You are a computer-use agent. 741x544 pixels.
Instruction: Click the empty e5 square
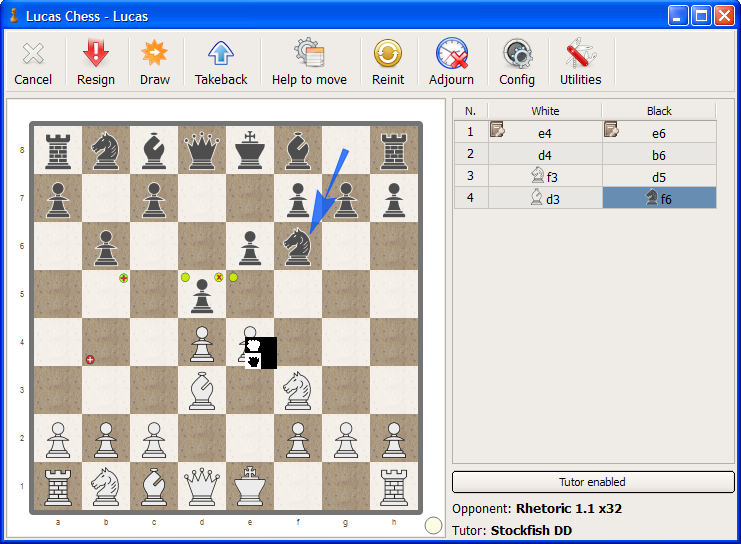[x=250, y=294]
